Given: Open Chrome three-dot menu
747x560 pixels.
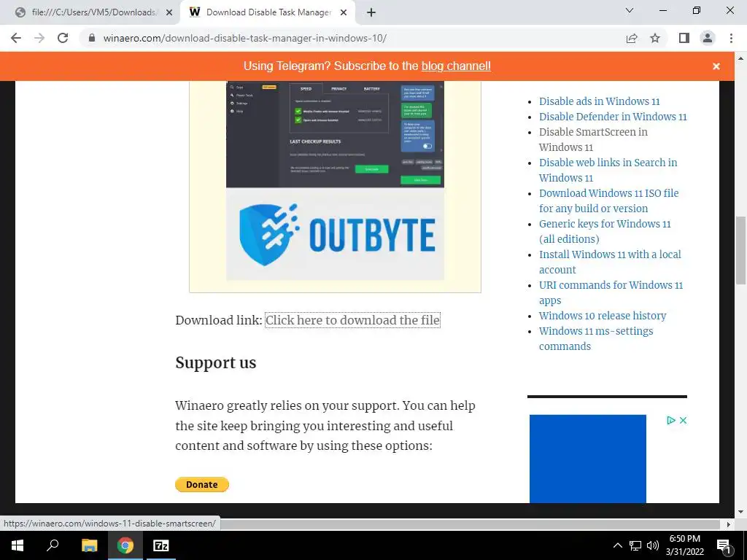Looking at the screenshot, I should coord(731,38).
